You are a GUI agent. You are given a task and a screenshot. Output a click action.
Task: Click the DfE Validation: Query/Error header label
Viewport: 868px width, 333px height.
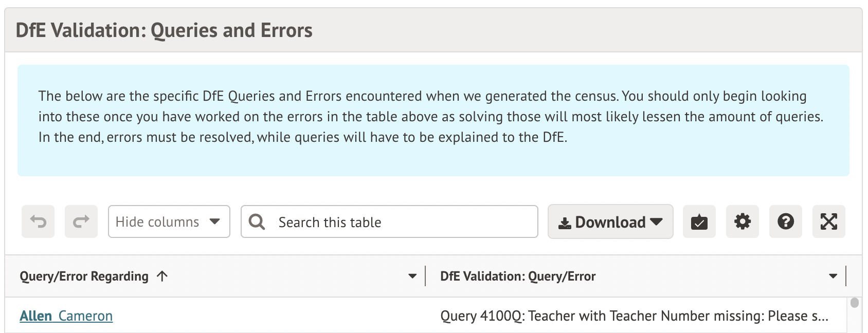click(x=518, y=276)
